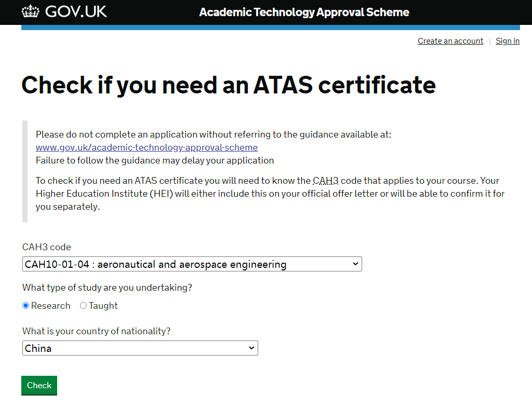
Task: Click the 'CAH3 code' field label
Action: (x=47, y=247)
